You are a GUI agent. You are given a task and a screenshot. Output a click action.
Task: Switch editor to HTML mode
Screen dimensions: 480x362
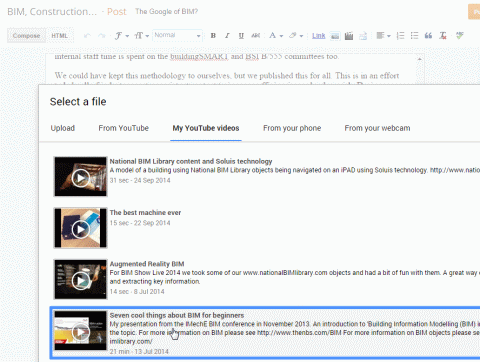pyautogui.click(x=59, y=36)
